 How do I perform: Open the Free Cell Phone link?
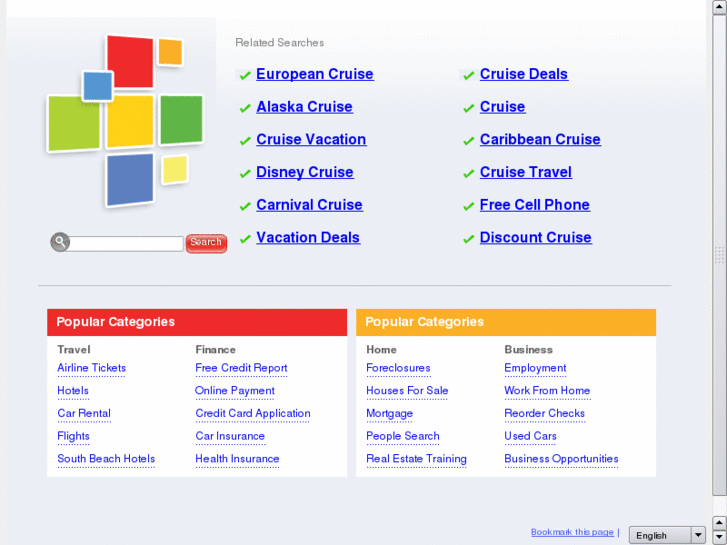[535, 205]
